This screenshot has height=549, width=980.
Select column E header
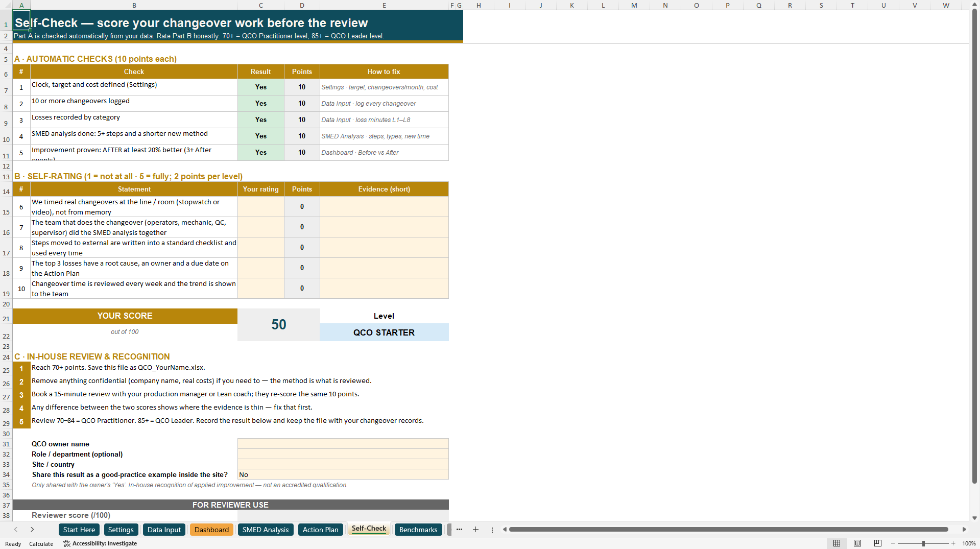point(384,5)
